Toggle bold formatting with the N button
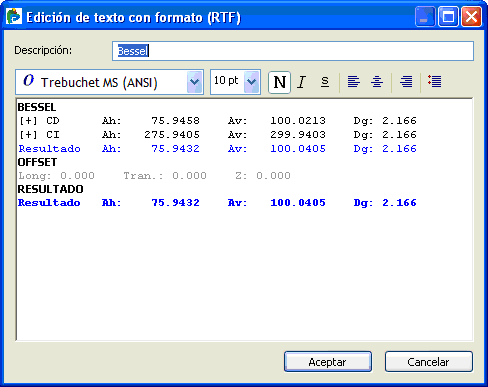 click(279, 82)
